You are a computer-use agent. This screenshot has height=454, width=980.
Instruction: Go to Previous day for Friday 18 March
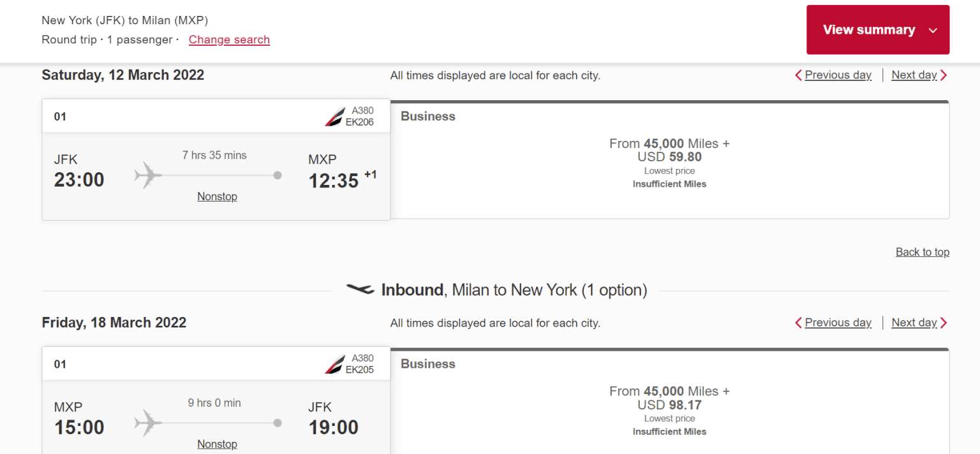[838, 323]
